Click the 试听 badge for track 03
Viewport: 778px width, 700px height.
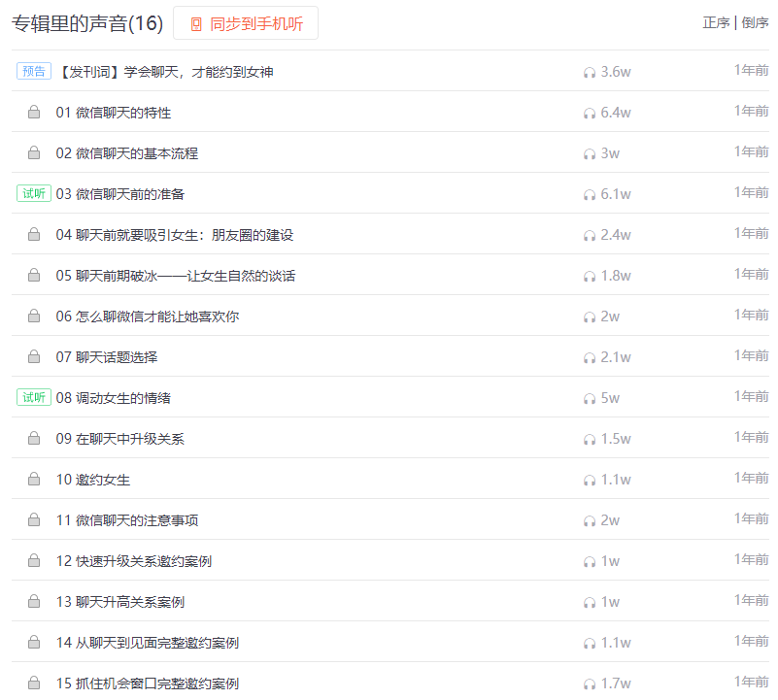tap(34, 193)
